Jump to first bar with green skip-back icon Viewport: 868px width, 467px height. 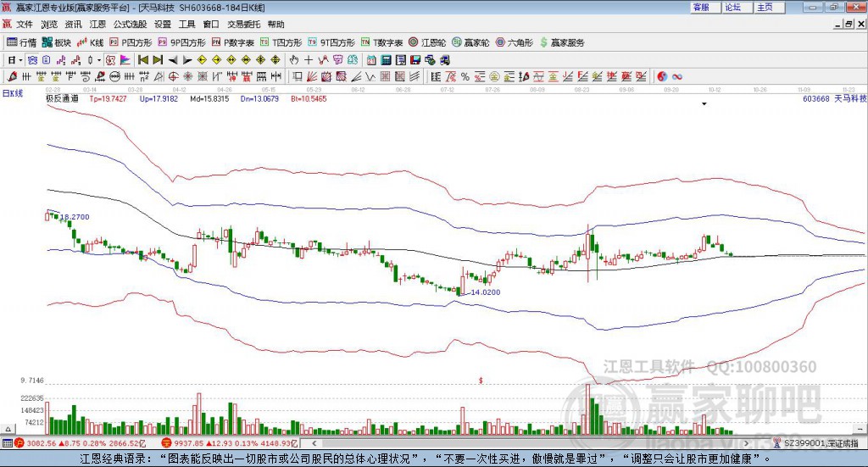[x=143, y=60]
